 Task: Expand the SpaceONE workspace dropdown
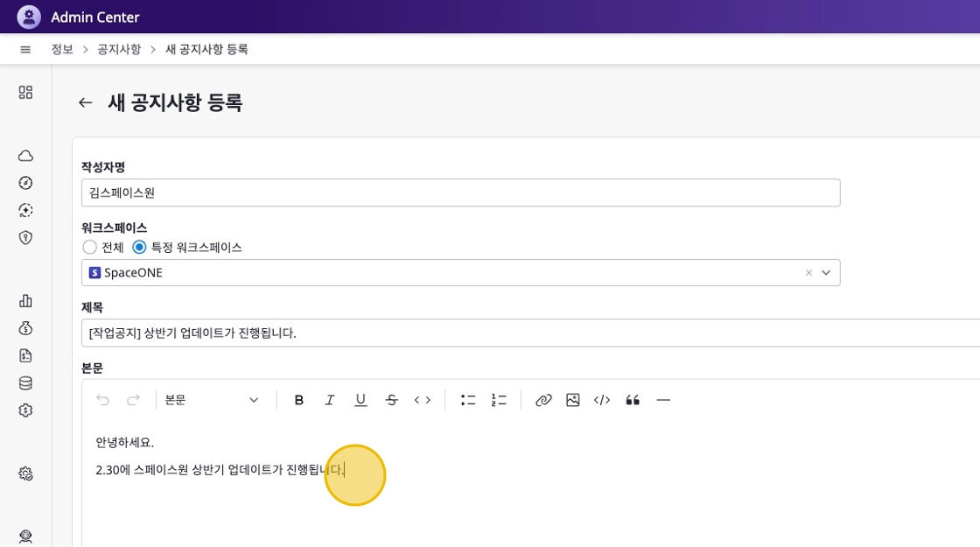click(x=825, y=273)
